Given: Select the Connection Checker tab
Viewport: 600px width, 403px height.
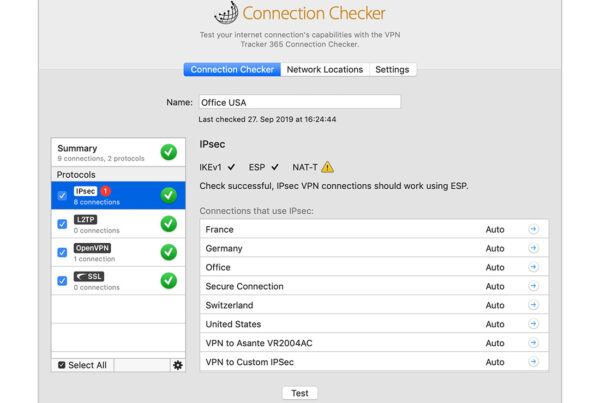Looking at the screenshot, I should tap(232, 70).
